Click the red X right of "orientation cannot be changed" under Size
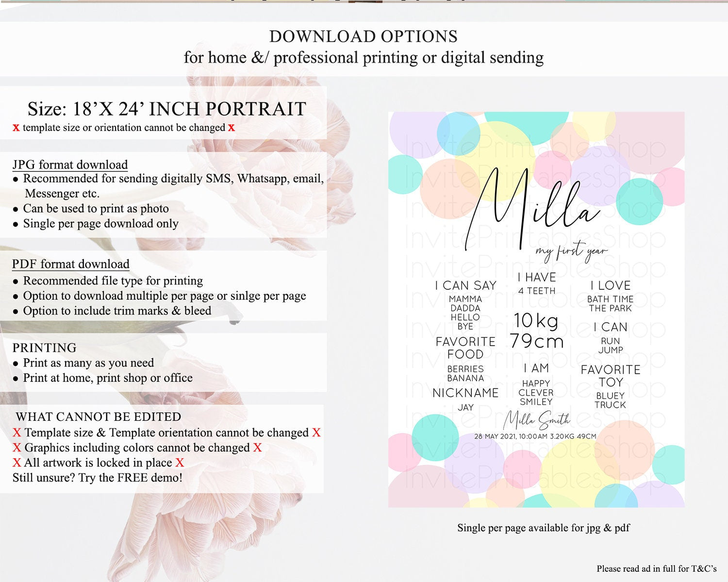Image resolution: width=728 pixels, height=582 pixels. point(232,128)
